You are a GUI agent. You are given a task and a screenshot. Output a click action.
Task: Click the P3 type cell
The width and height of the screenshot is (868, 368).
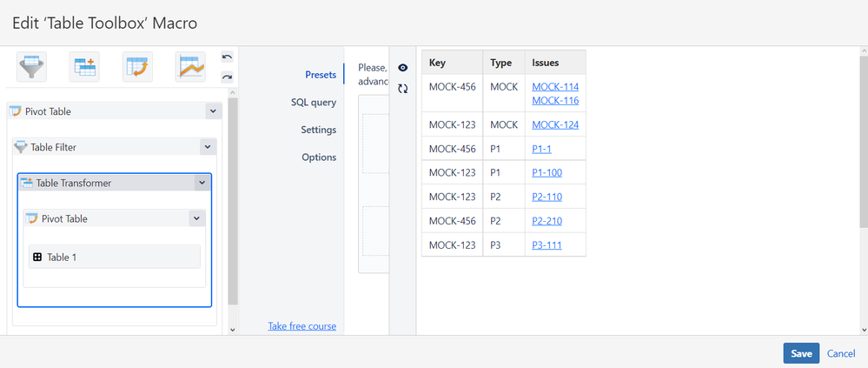click(504, 244)
